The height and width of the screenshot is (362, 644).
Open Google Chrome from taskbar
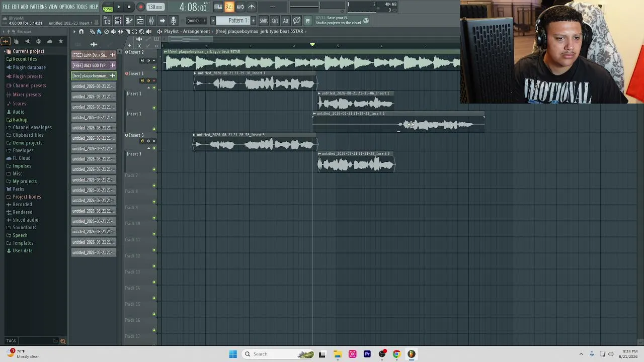(x=396, y=354)
